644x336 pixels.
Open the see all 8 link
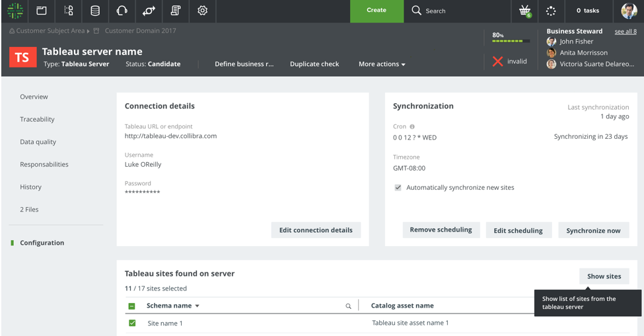626,32
